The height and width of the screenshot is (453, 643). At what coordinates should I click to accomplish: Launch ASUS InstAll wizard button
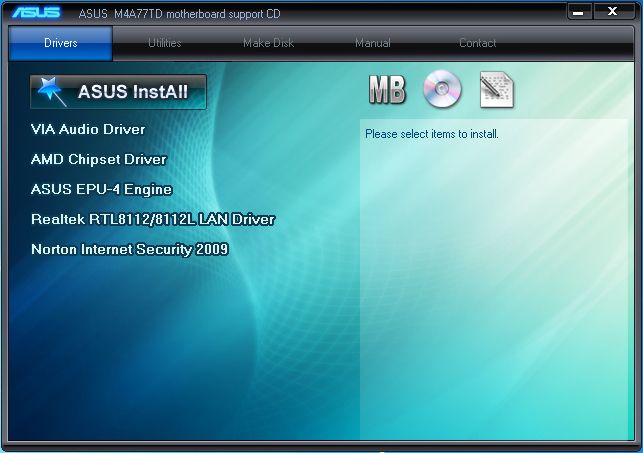118,92
